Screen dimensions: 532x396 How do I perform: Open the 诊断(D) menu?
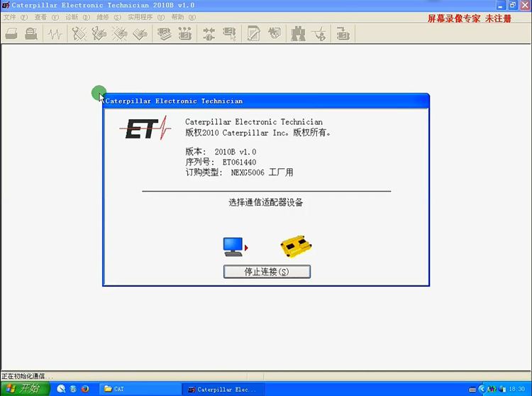(x=78, y=17)
